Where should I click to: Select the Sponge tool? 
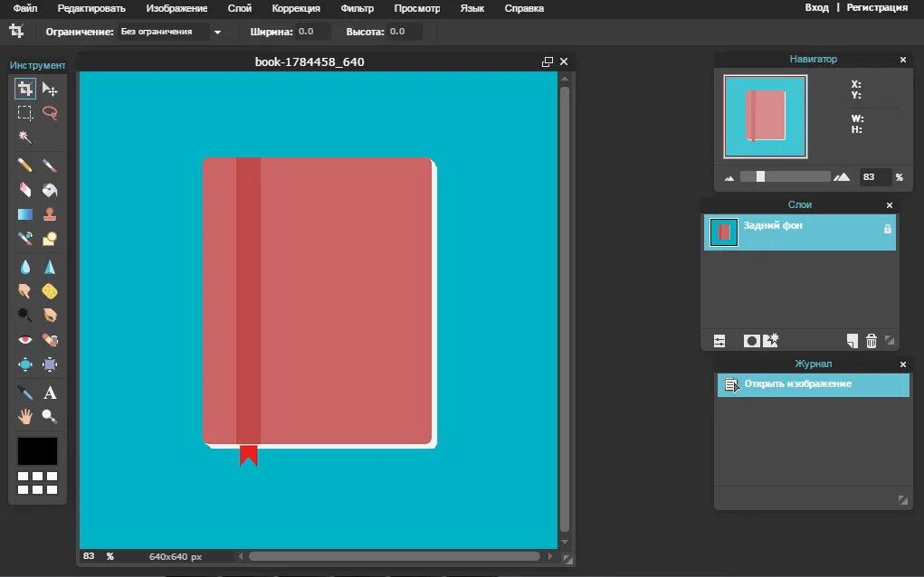[x=50, y=291]
